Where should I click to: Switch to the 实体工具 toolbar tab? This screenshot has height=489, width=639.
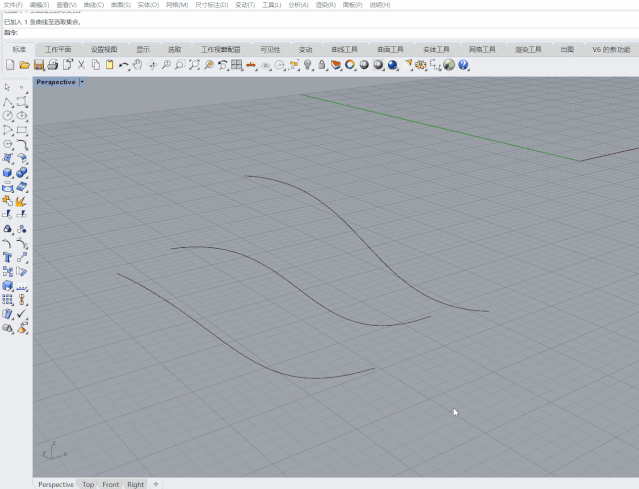(x=436, y=49)
